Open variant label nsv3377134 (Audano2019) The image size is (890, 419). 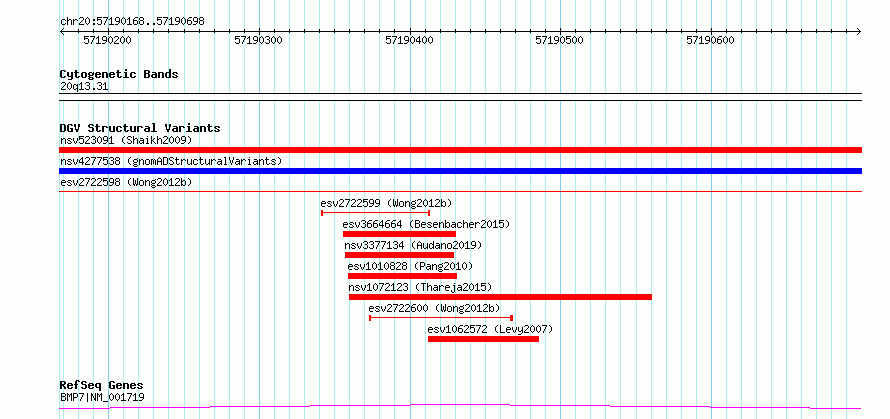click(413, 245)
